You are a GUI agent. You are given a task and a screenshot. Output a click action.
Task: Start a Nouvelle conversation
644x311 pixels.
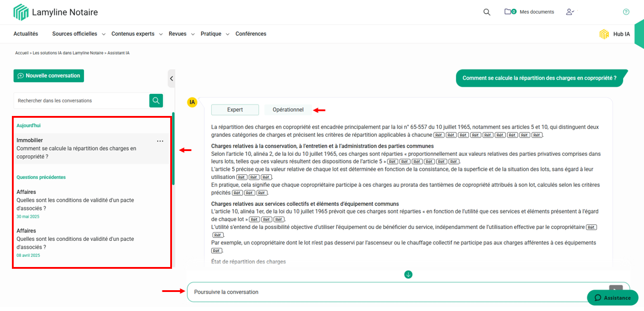[49, 76]
